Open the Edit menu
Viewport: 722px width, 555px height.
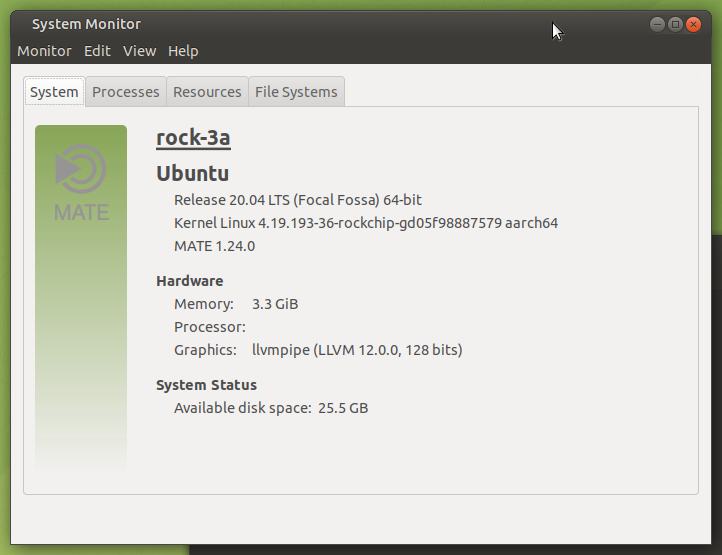pos(97,51)
